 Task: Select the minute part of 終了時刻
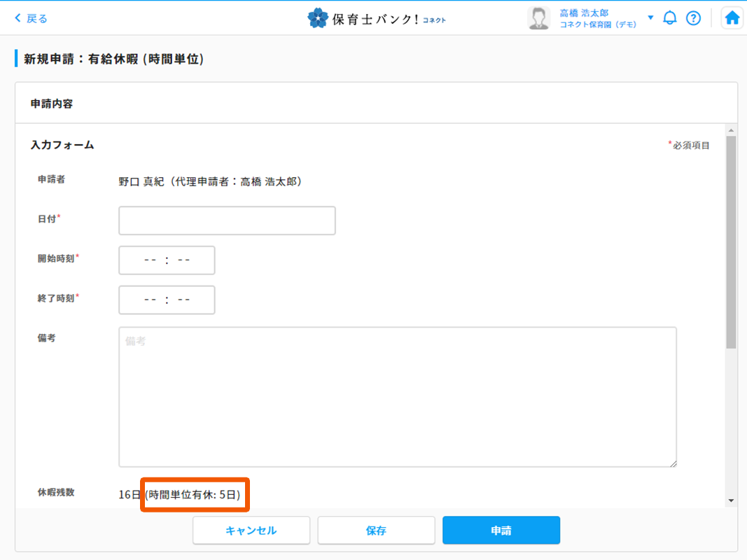184,300
